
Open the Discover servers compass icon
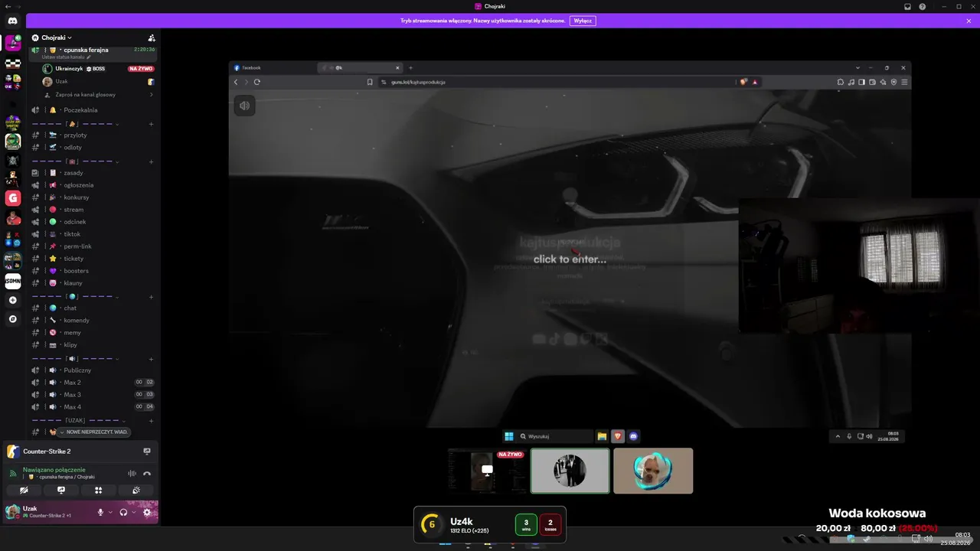coord(13,318)
